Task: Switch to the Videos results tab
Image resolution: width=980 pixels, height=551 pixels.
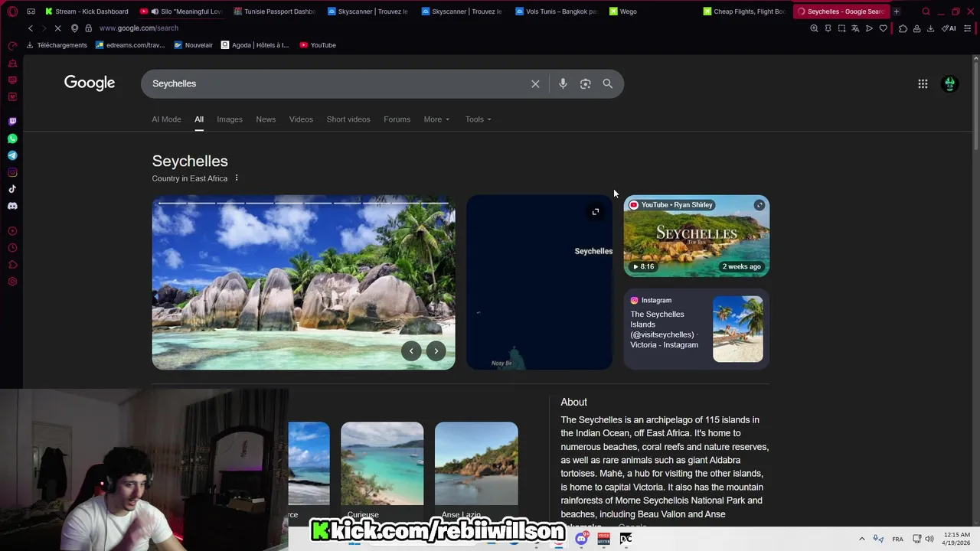Action: [301, 119]
